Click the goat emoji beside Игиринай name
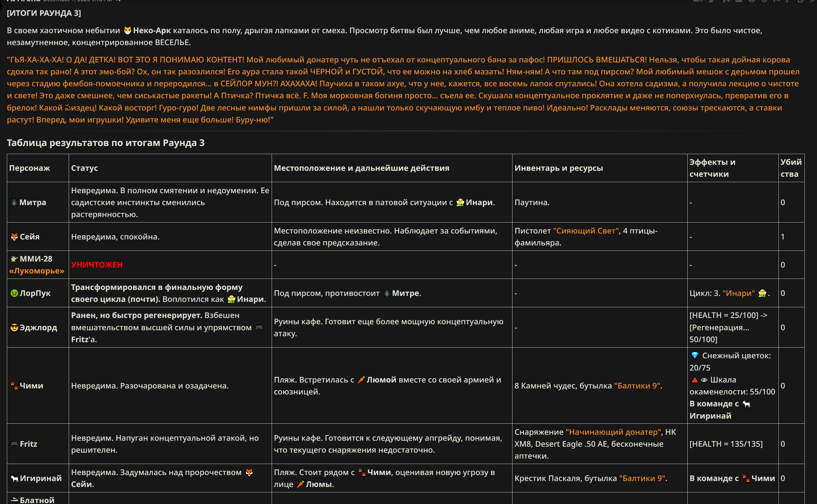 tap(14, 478)
